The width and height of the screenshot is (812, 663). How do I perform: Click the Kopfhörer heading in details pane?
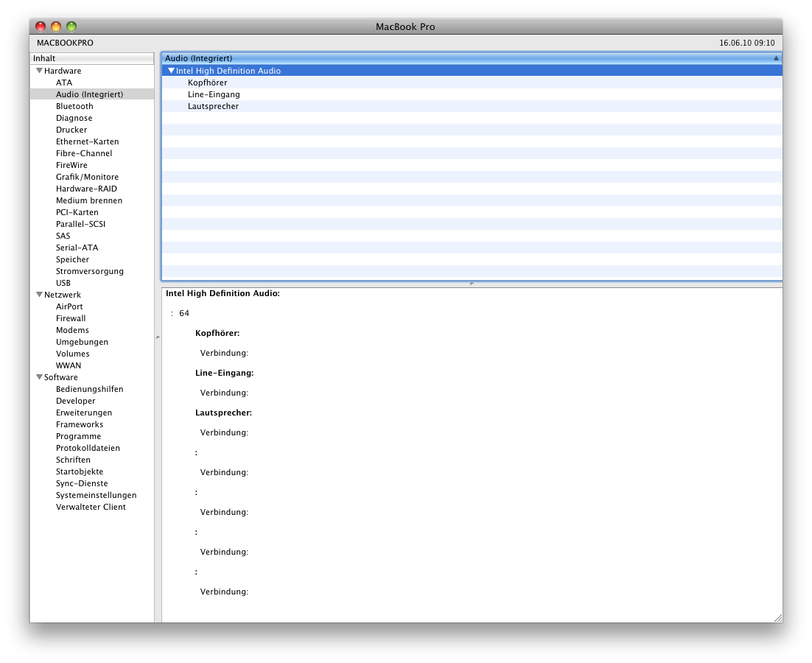click(x=217, y=333)
